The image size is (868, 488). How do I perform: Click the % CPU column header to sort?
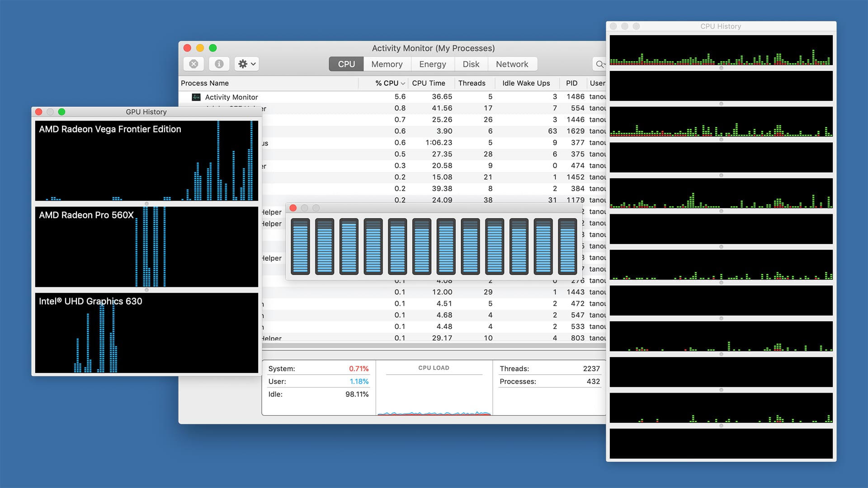(387, 83)
